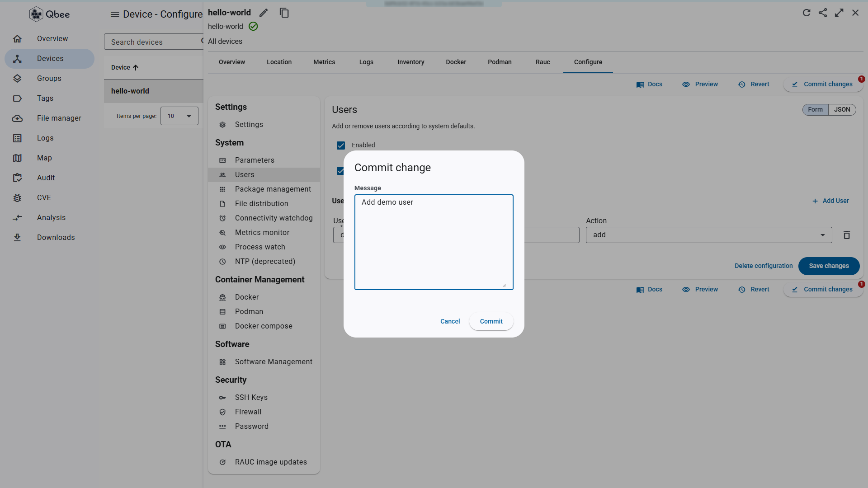Viewport: 868px width, 488px height.
Task: Open Firewall configuration item
Action: point(264,412)
